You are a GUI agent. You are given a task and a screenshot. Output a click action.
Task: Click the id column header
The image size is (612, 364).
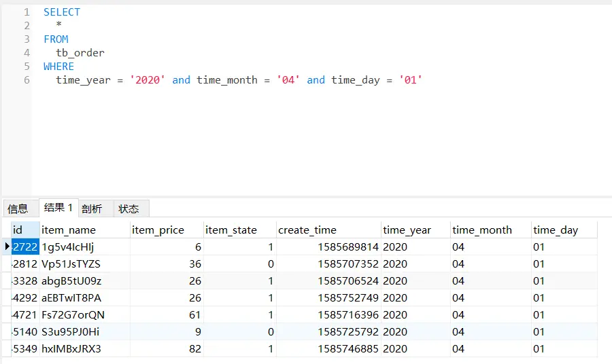[18, 230]
